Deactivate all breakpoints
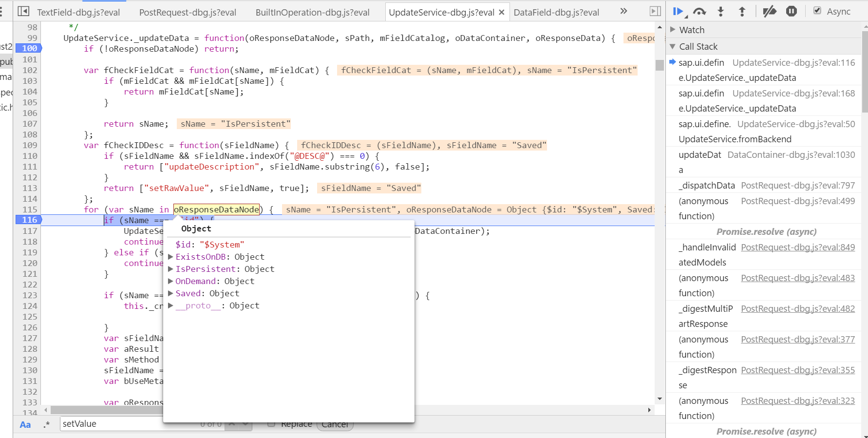 (769, 11)
